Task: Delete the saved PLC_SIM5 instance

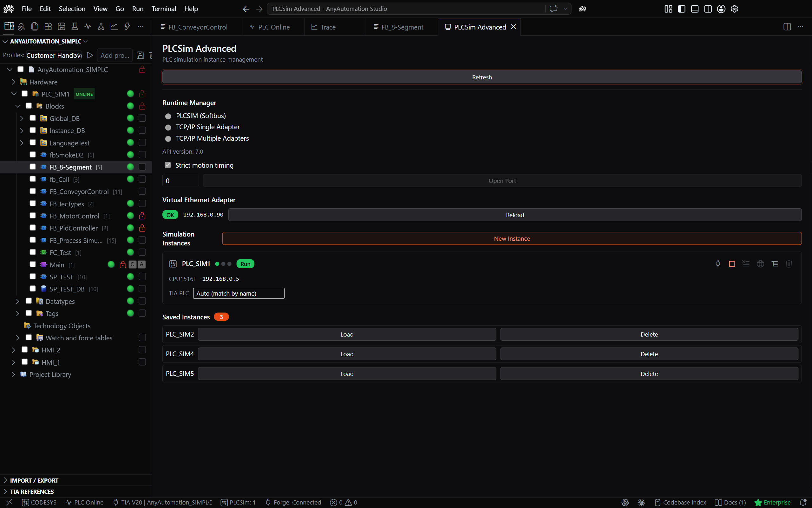Action: click(649, 374)
